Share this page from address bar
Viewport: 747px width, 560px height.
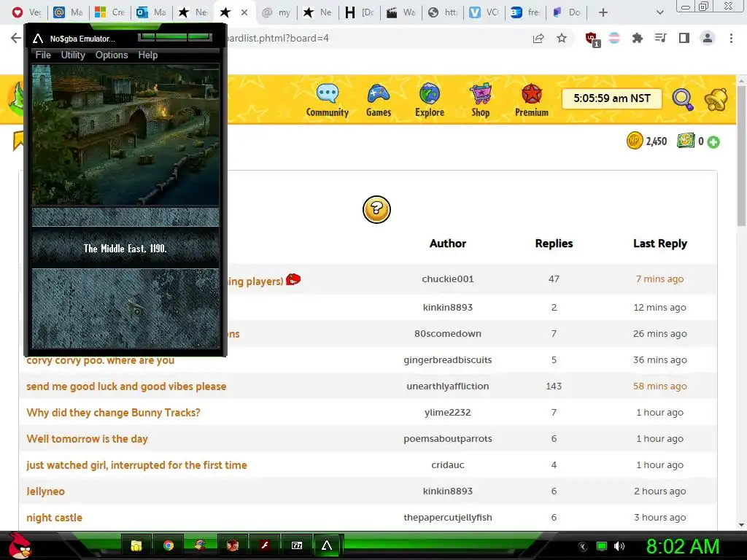tap(538, 38)
